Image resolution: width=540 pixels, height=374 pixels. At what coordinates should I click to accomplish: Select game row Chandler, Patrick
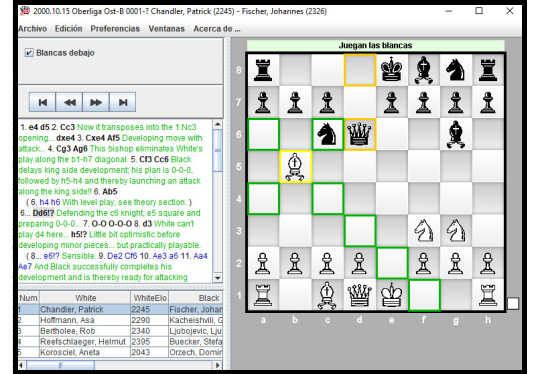pyautogui.click(x=120, y=309)
